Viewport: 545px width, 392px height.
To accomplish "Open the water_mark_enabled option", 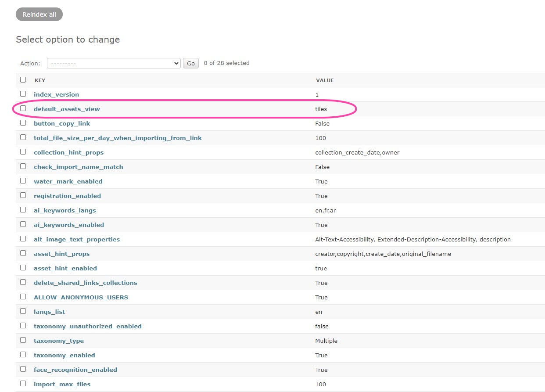I will 68,181.
